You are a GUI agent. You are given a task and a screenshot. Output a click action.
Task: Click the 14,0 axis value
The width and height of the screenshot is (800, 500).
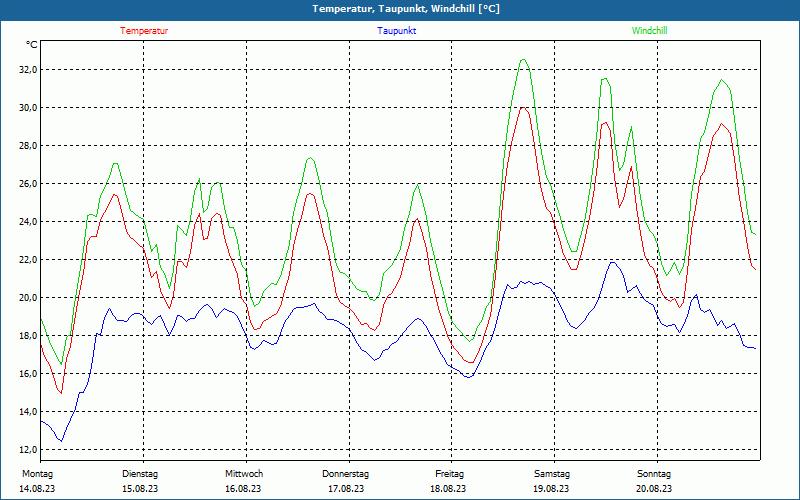28,412
